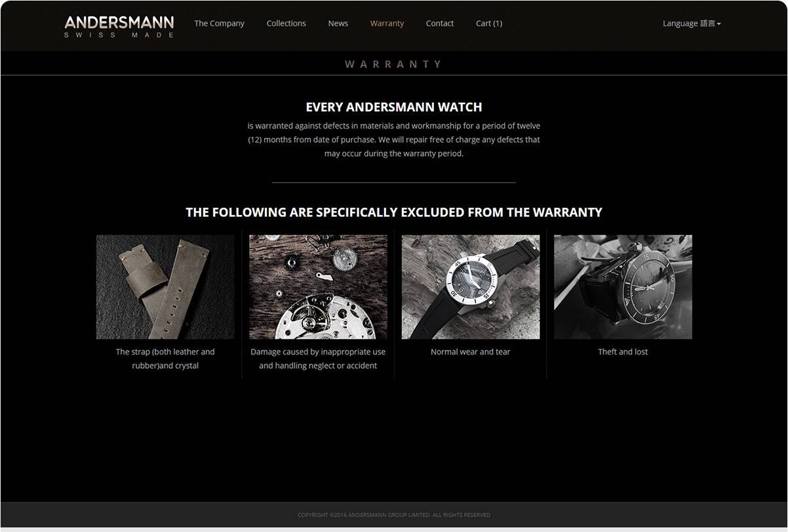Click Normal wear and tear caption
Screen dimensions: 788x532
pos(470,352)
